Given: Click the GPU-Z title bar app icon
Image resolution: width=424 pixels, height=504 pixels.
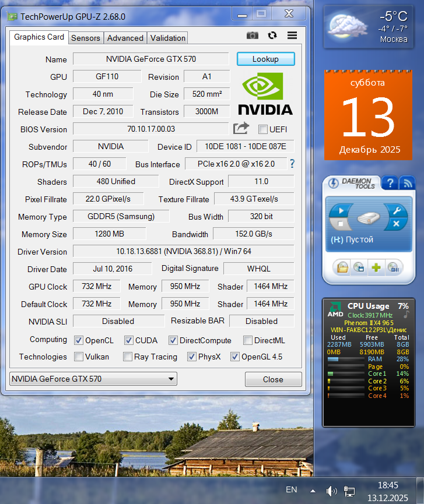Looking at the screenshot, I should pyautogui.click(x=12, y=17).
